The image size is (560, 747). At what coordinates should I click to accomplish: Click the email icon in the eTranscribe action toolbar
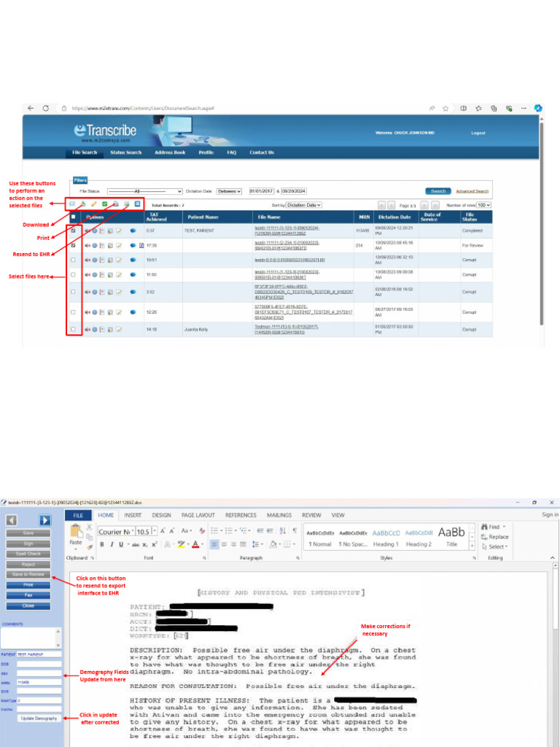pyautogui.click(x=72, y=204)
